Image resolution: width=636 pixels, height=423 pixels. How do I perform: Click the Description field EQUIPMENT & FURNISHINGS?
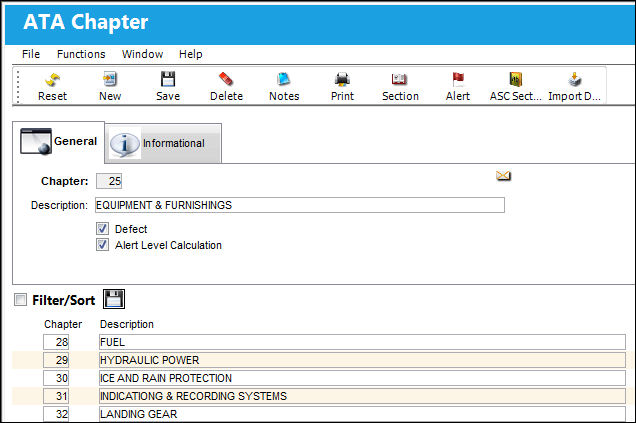[x=300, y=205]
